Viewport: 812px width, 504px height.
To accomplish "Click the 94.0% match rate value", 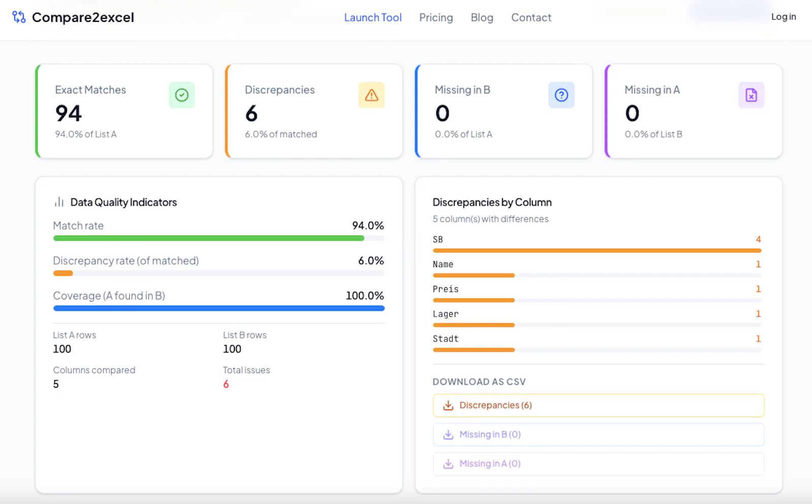I will click(x=368, y=226).
